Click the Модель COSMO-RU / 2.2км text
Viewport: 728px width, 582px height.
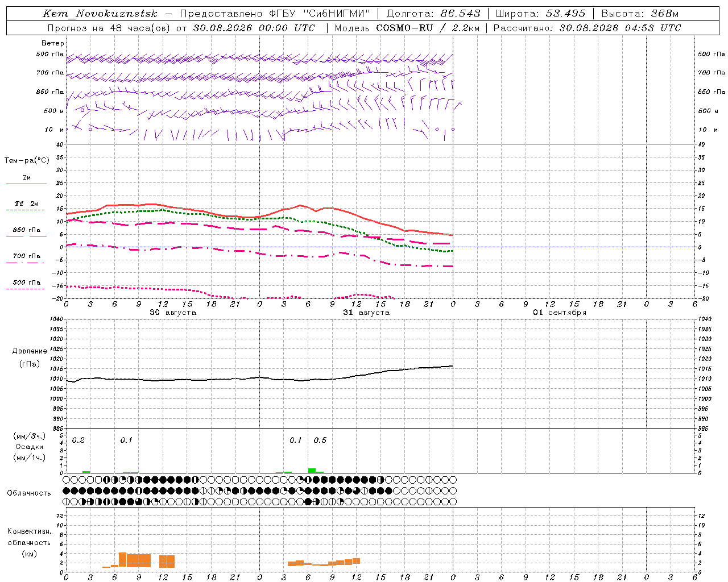407,28
